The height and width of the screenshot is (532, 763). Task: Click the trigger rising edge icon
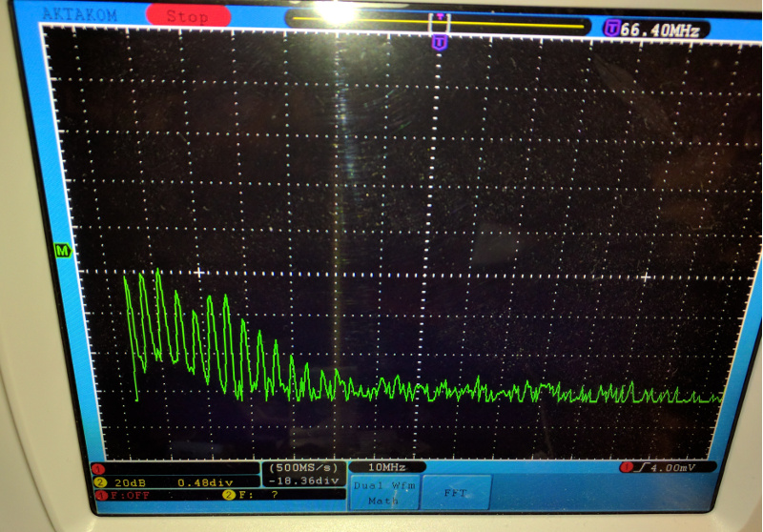point(641,467)
